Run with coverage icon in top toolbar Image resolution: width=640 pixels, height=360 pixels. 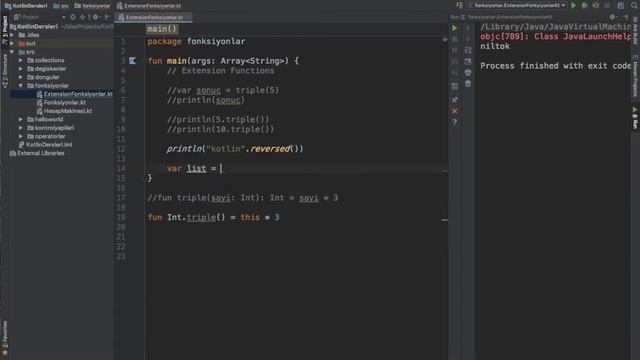click(x=596, y=5)
